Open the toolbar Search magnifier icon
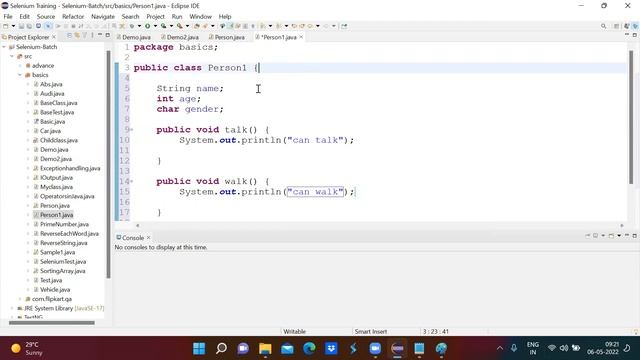Image resolution: width=640 pixels, height=360 pixels. click(x=603, y=26)
